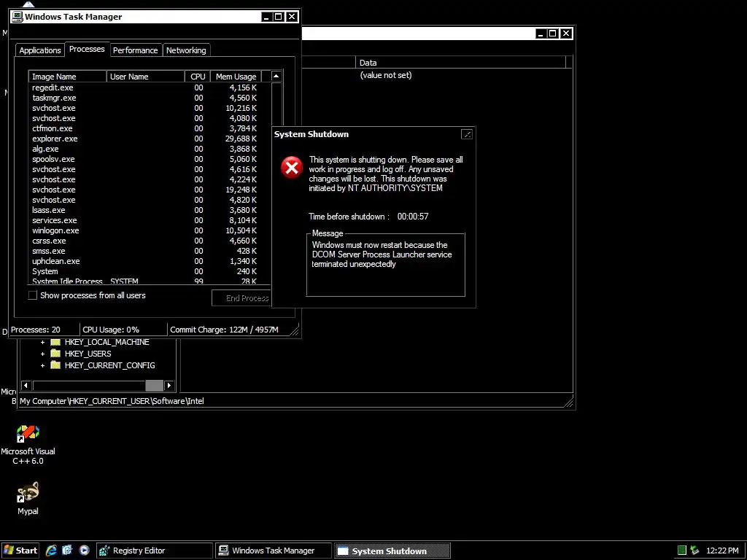
Task: Switch to Registry Editor taskbar button
Action: 155,551
